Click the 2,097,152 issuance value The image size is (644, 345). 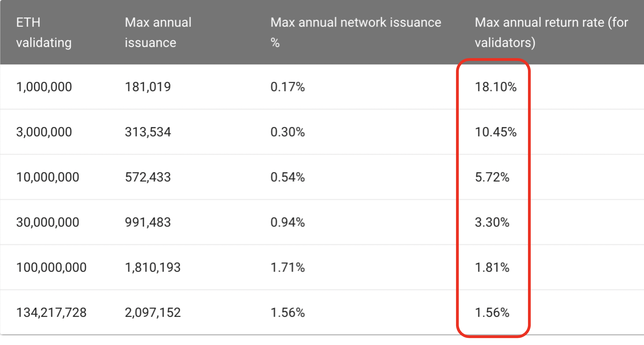pos(152,312)
